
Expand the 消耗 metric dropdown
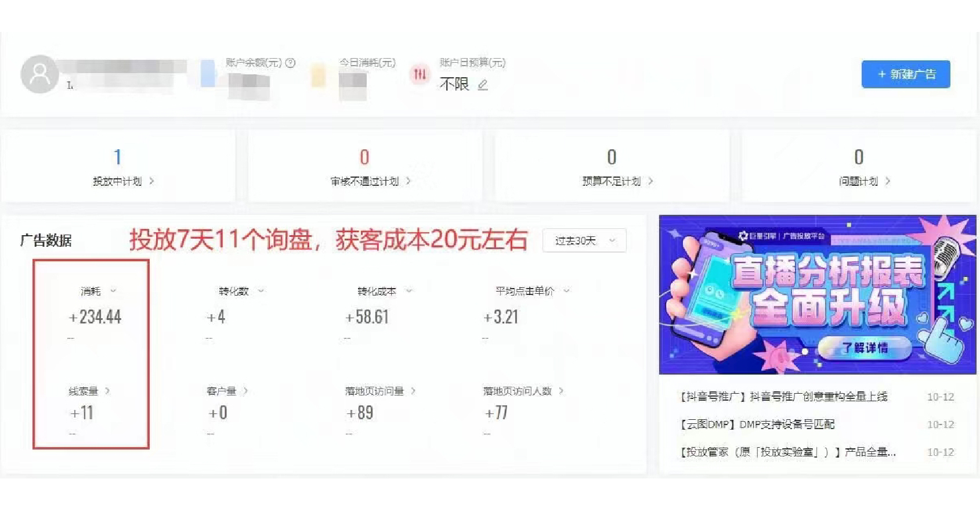[113, 291]
